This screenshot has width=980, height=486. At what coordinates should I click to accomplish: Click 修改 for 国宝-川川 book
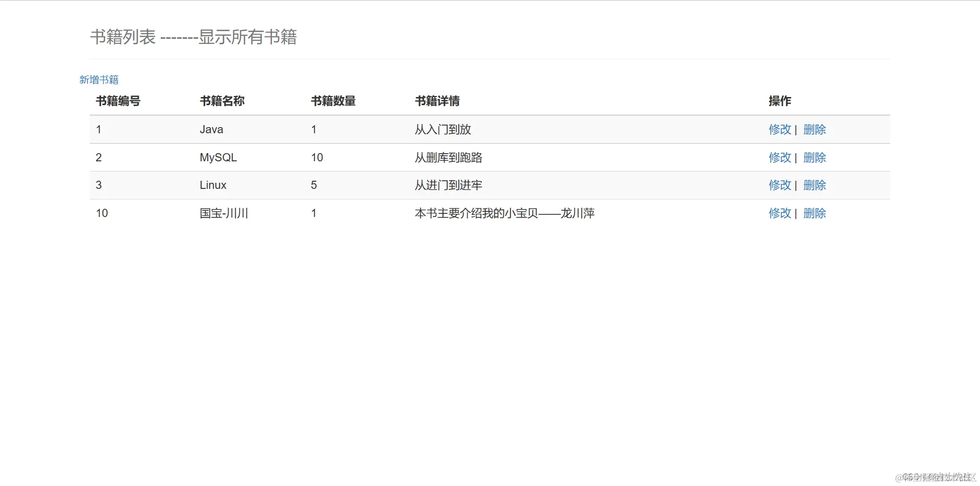point(780,213)
